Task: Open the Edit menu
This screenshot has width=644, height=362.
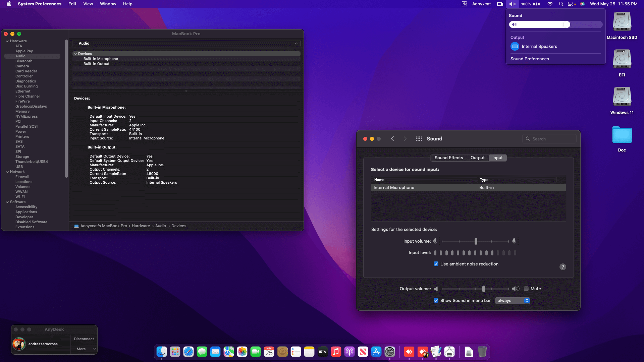Action: pyautogui.click(x=72, y=4)
